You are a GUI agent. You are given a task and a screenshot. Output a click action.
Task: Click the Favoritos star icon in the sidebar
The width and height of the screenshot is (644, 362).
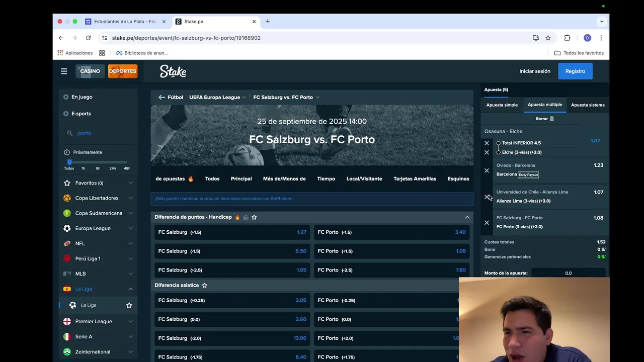67,183
